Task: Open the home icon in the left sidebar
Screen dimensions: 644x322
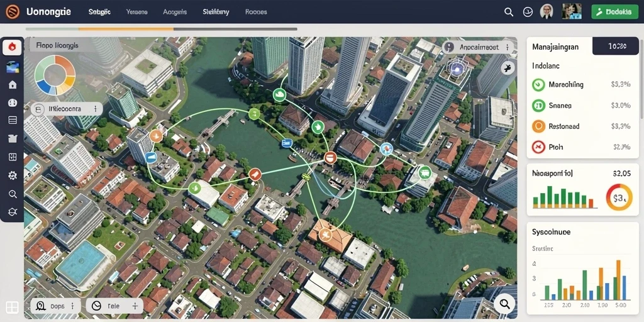Action: 13,85
